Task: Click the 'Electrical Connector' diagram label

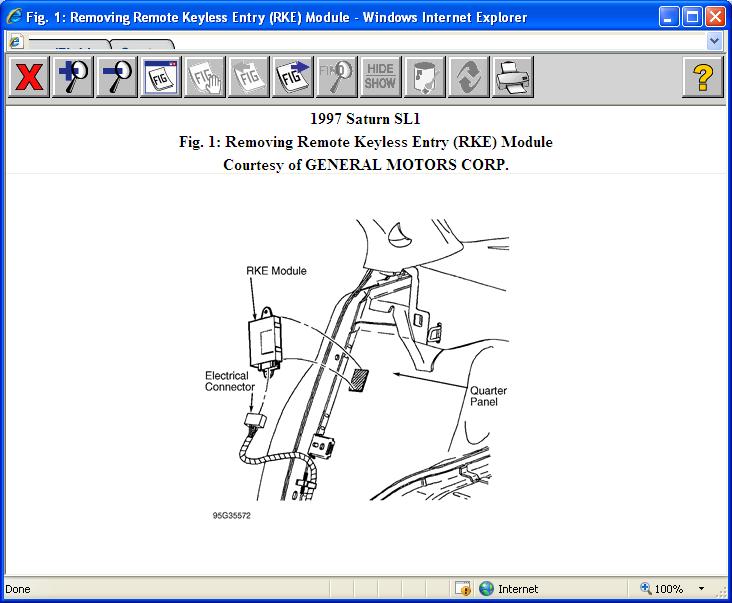Action: pos(230,381)
